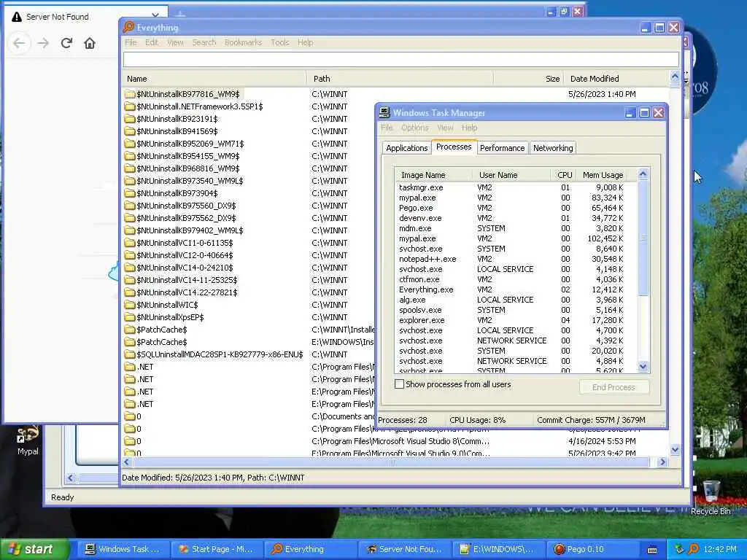The height and width of the screenshot is (560, 747).
Task: Click the $NtUninstallKB923191$ folder icon
Action: [130, 119]
